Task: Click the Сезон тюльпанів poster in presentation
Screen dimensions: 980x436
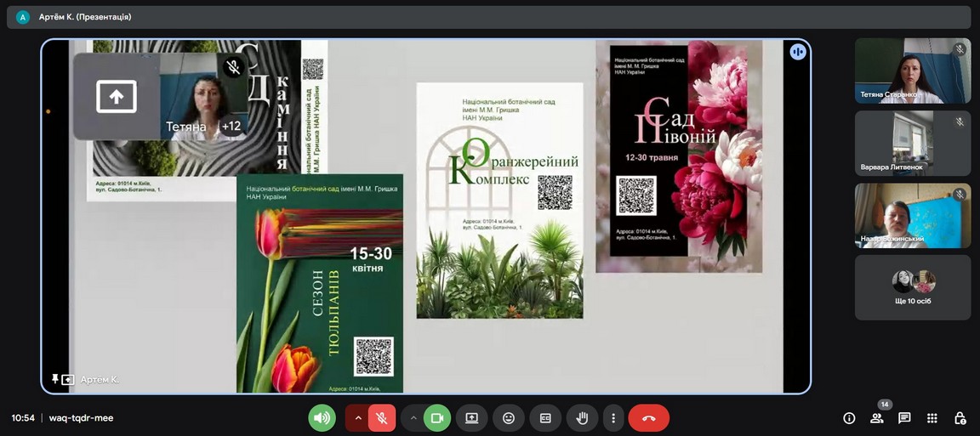Action: point(319,284)
